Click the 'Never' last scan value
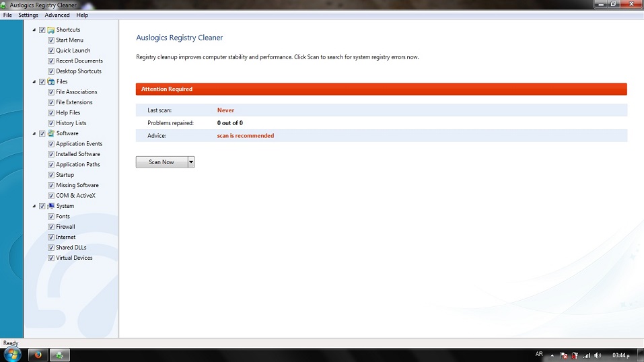 [225, 110]
